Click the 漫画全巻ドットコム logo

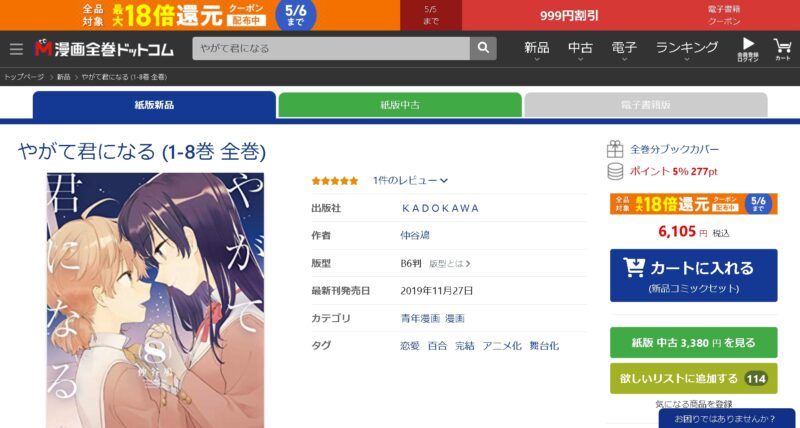[104, 48]
